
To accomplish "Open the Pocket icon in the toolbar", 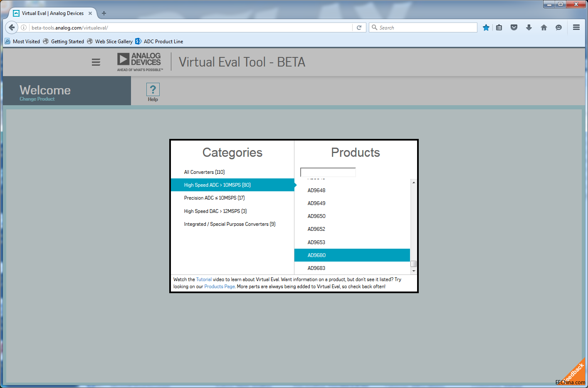I will point(514,27).
